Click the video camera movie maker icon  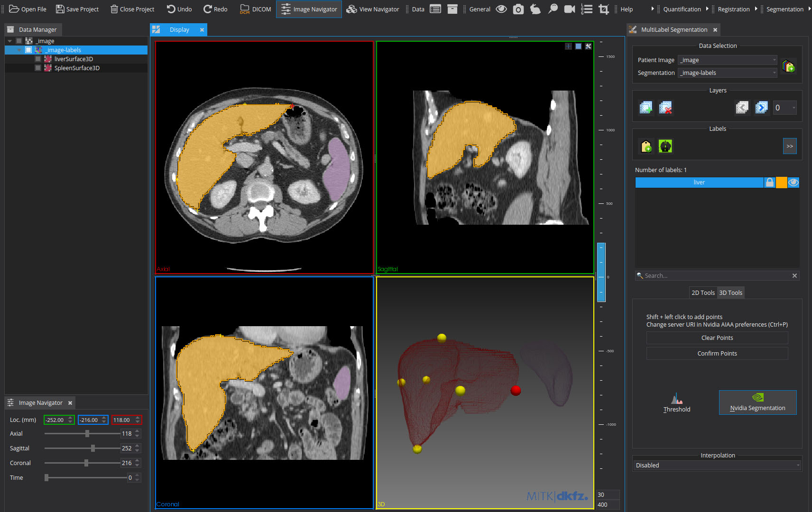coord(569,9)
